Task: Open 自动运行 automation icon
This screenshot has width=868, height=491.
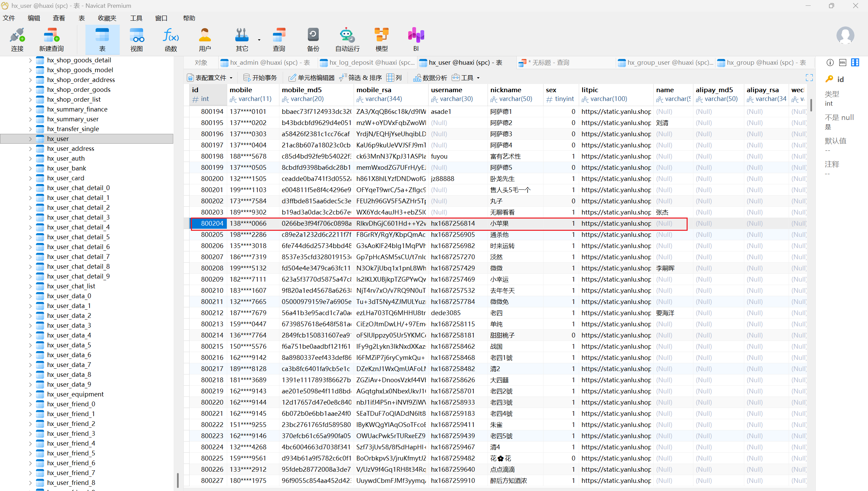Action: tap(347, 39)
